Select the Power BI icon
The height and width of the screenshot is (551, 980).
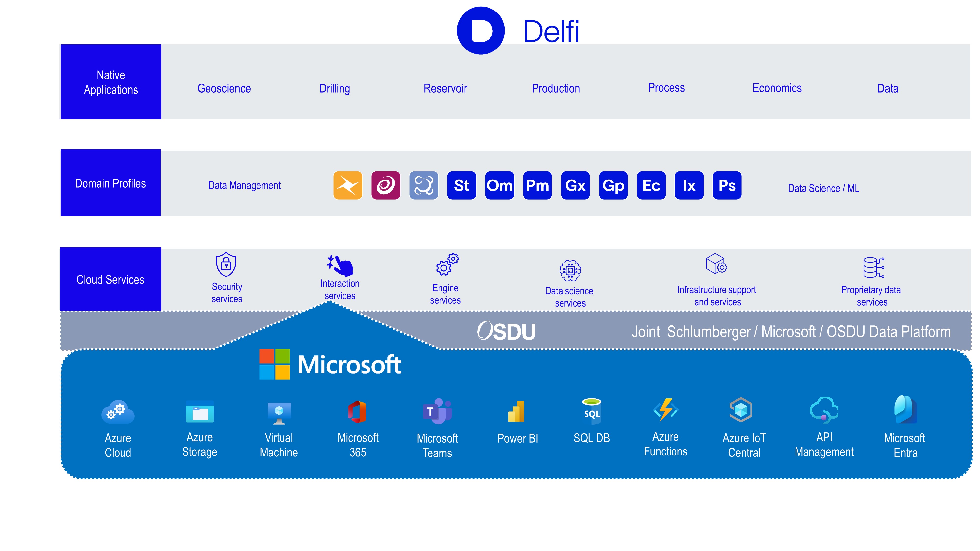pos(517,412)
